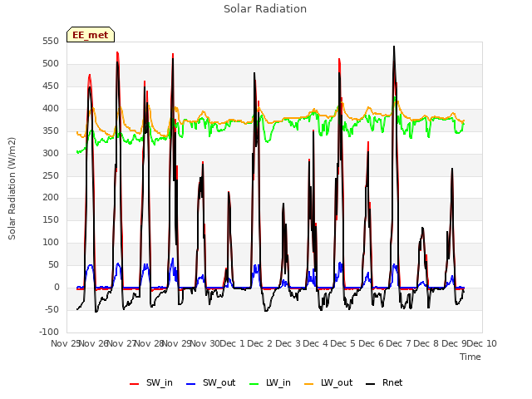Image resolution: width=532 pixels, height=399 pixels.
Task: Click the SW_out legend label
Action: click(x=219, y=382)
